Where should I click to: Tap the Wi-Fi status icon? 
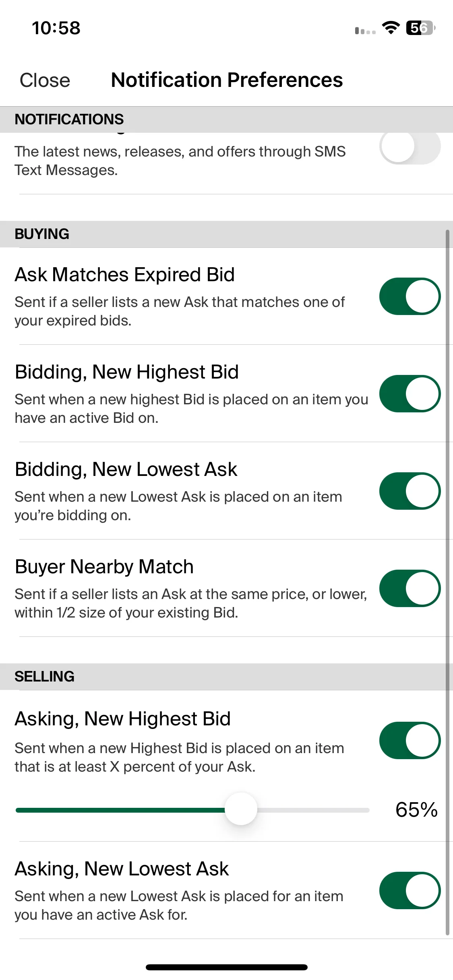[391, 28]
